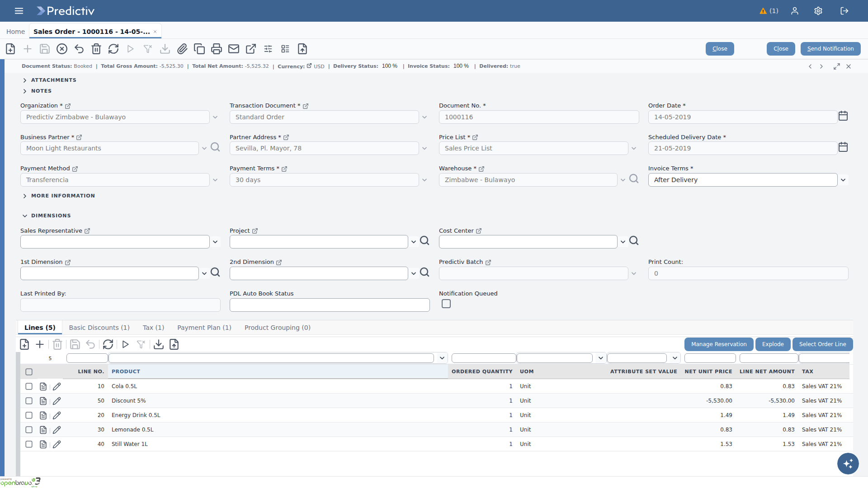Open Warehouse search magnifier
Image resolution: width=868 pixels, height=488 pixels.
coord(634,179)
